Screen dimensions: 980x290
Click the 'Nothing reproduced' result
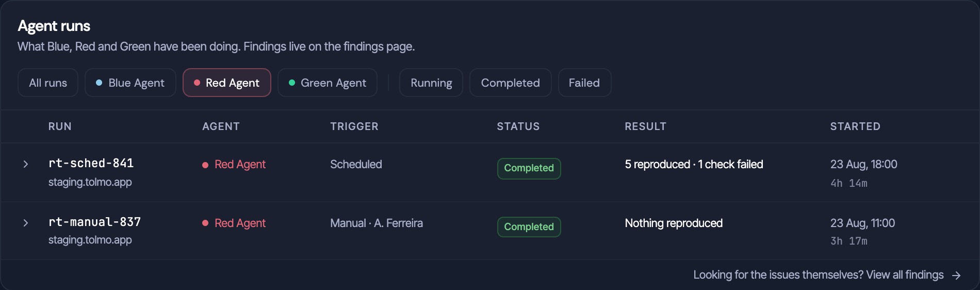coord(674,223)
